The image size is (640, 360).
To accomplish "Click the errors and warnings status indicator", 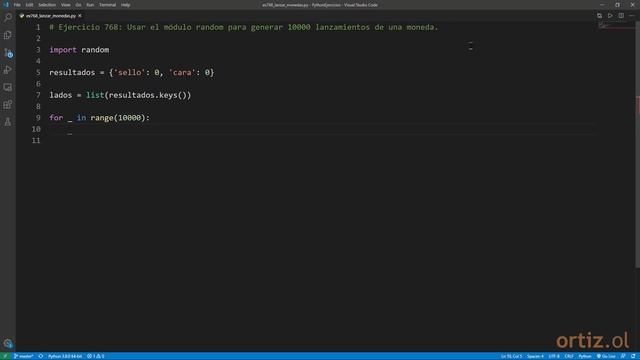I will coord(96,356).
